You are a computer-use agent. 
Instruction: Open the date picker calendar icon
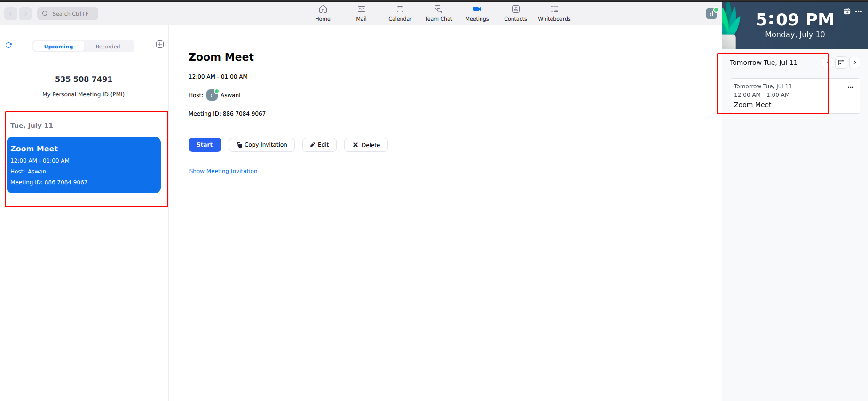[x=841, y=63]
